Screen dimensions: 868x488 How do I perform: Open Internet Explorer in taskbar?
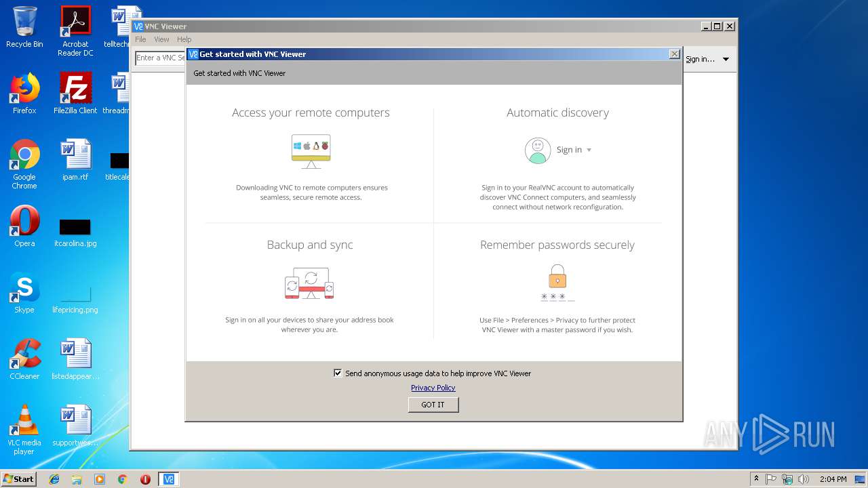click(x=54, y=479)
